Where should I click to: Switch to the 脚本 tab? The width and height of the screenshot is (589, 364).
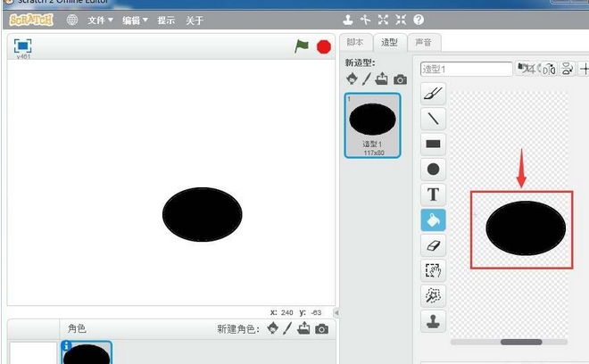click(x=356, y=42)
